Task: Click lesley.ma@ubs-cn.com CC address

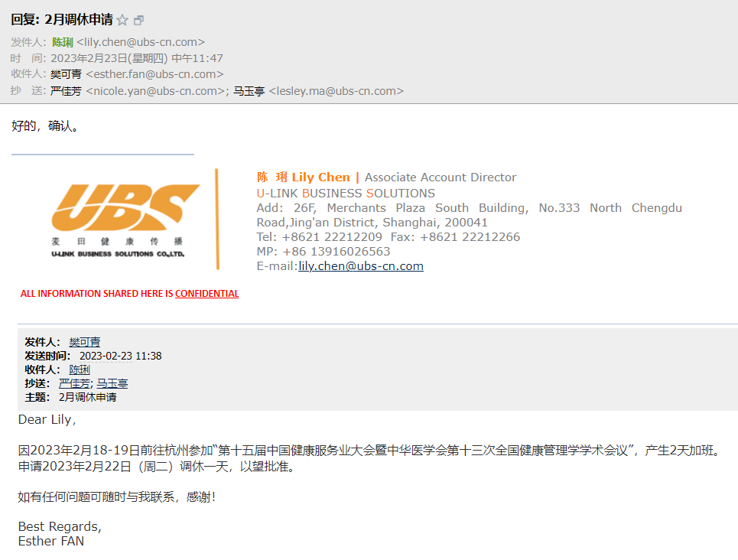Action: pyautogui.click(x=336, y=91)
